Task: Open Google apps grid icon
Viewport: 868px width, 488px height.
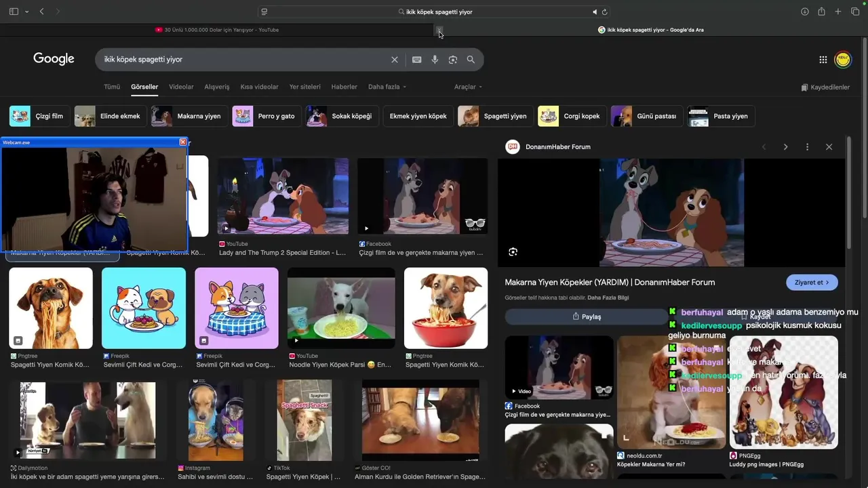Action: [x=823, y=60]
